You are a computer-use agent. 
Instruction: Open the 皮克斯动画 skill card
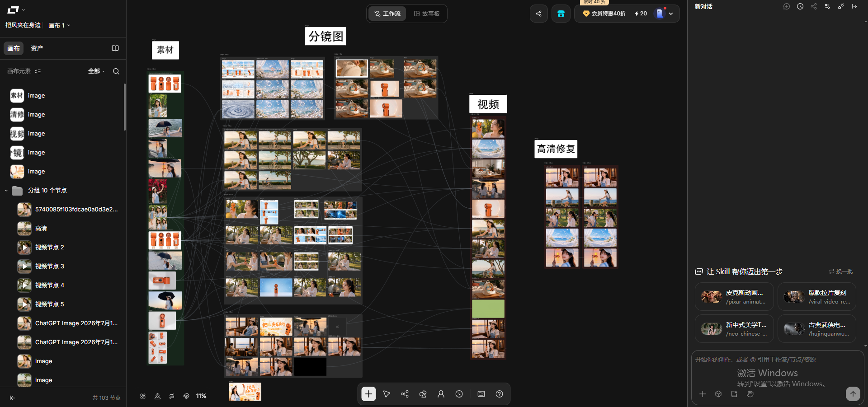coord(734,297)
